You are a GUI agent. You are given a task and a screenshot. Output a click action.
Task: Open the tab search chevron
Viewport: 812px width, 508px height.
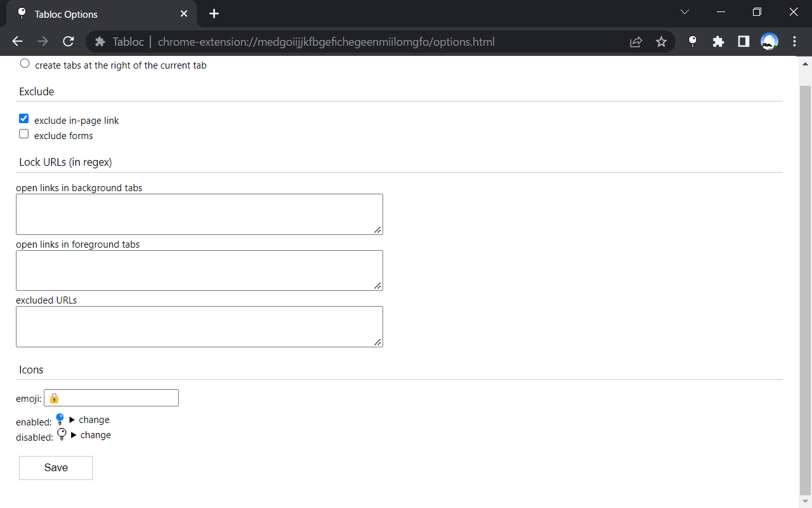pyautogui.click(x=684, y=12)
